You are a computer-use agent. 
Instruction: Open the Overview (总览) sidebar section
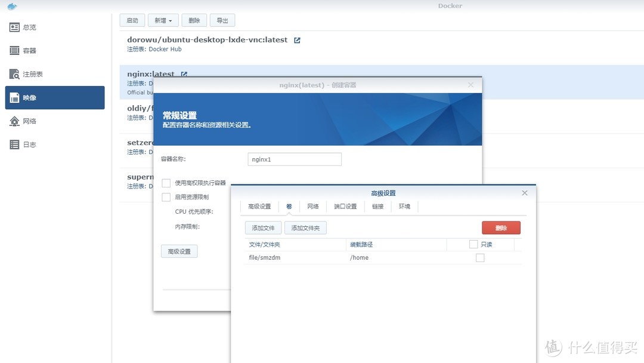point(55,27)
